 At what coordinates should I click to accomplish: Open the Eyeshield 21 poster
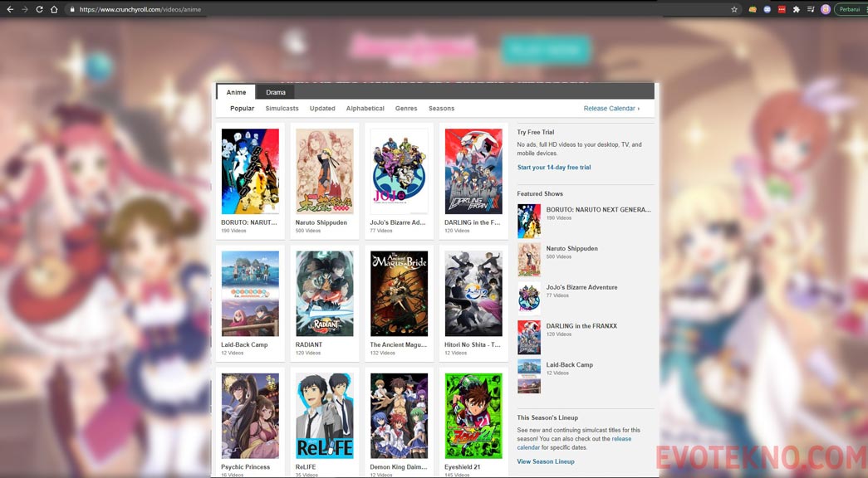click(473, 416)
